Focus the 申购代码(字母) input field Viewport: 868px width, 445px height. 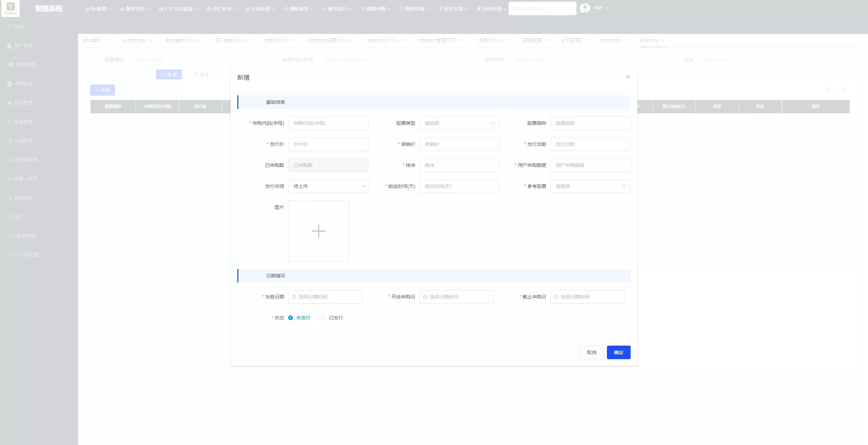328,123
